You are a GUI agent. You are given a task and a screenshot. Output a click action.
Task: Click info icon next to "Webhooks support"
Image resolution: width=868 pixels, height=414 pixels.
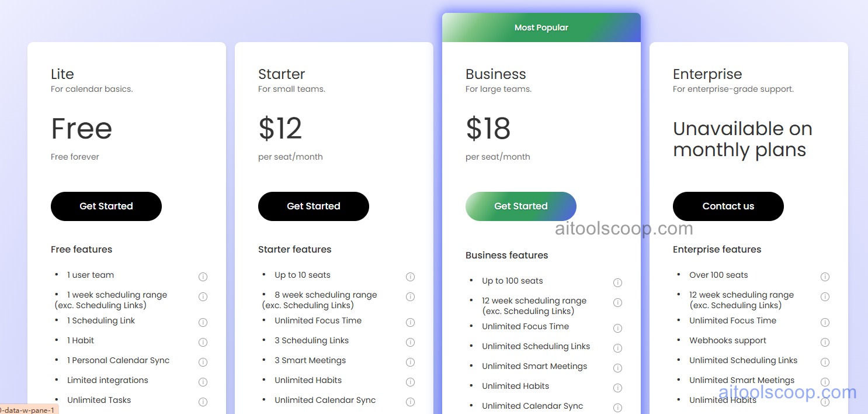coord(825,342)
